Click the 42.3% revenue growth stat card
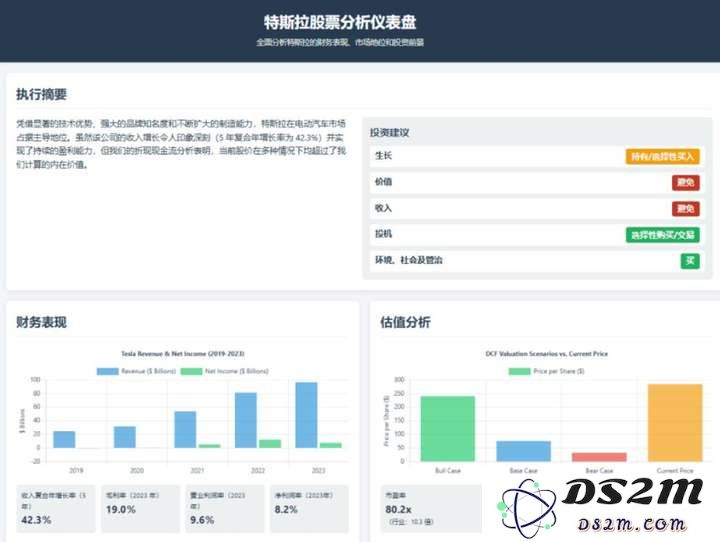Viewport: 720px width, 542px height. pyautogui.click(x=56, y=509)
